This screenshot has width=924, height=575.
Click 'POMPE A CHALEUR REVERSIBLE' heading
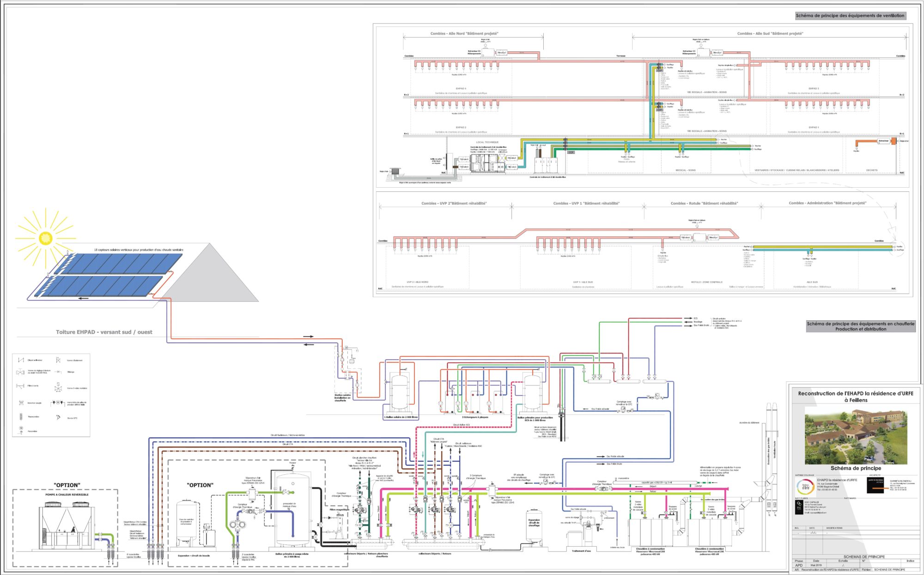click(67, 495)
